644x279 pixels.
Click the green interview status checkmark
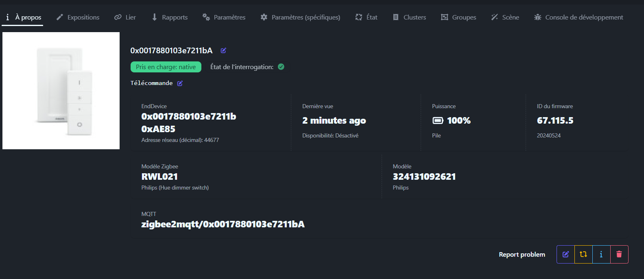click(281, 67)
